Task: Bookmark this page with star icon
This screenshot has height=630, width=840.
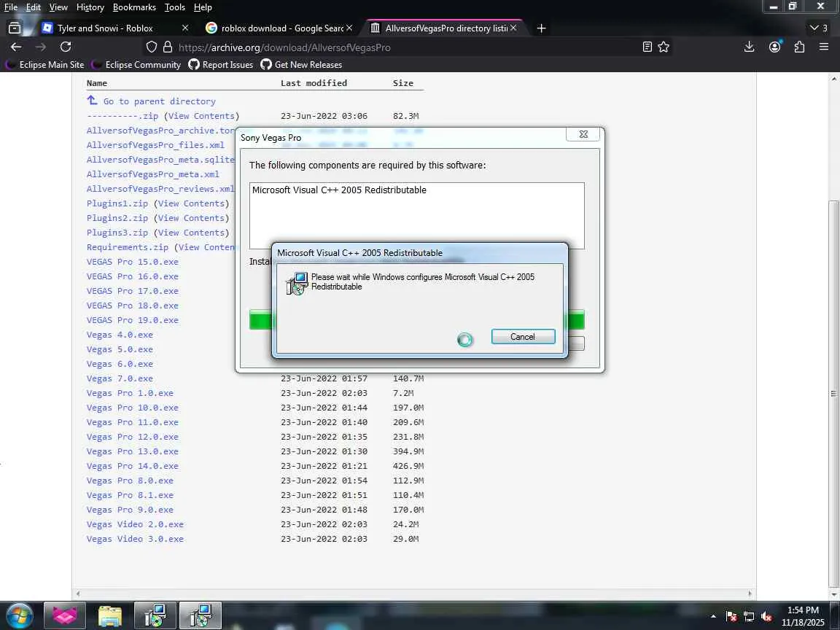Action: coord(664,47)
